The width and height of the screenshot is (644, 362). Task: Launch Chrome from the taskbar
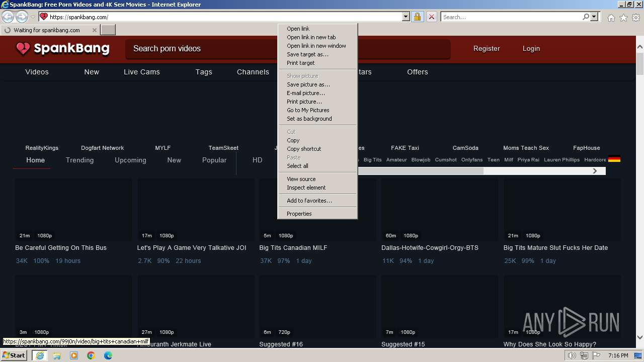(91, 355)
